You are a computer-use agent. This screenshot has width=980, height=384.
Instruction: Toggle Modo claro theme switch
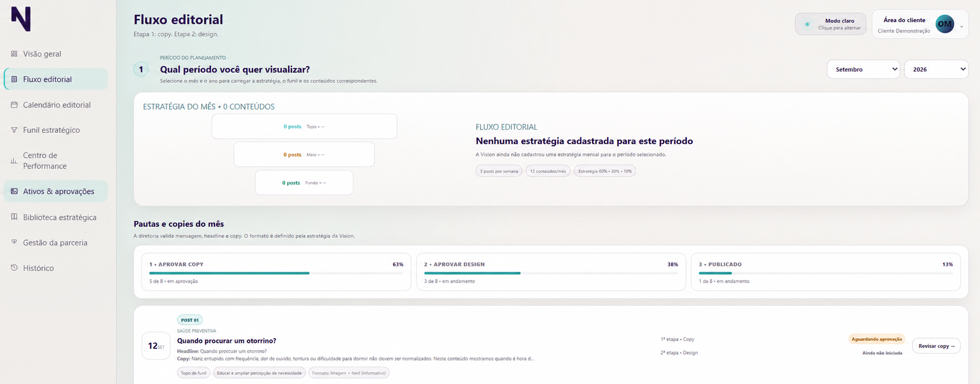pyautogui.click(x=830, y=24)
